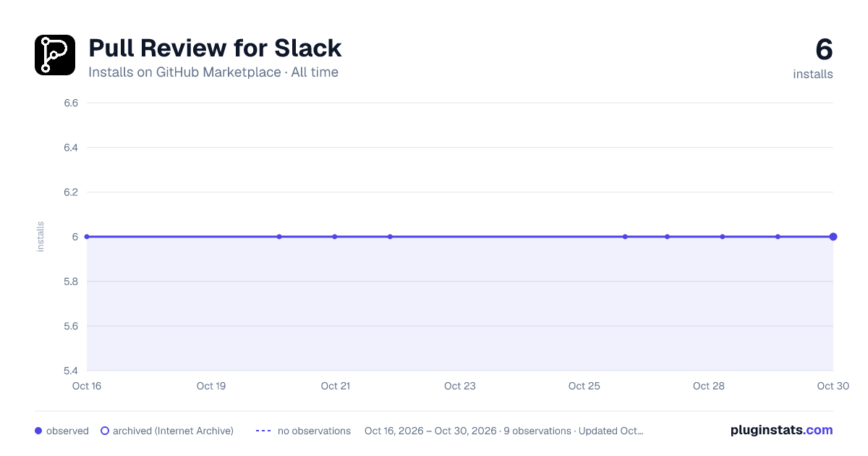Click the '5.6' y-axis label
868x456 pixels.
[x=71, y=326]
